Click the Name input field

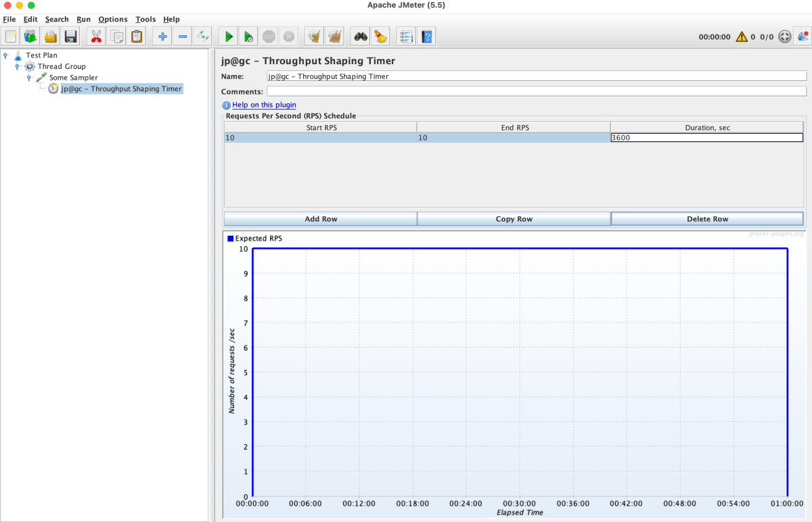coord(537,76)
